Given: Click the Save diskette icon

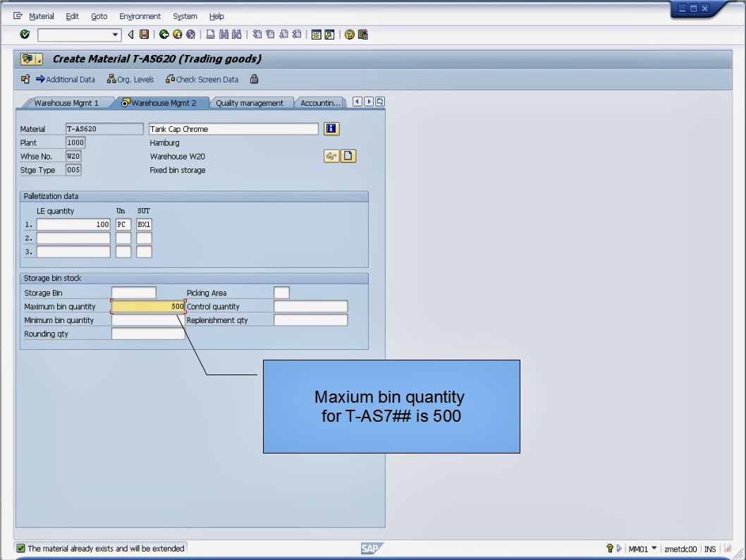Looking at the screenshot, I should 144,35.
